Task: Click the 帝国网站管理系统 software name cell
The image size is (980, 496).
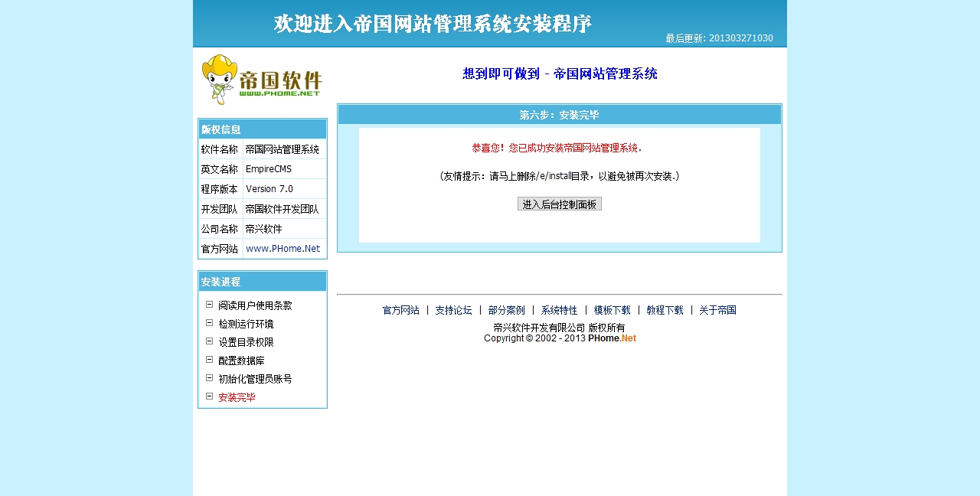Action: 285,149
